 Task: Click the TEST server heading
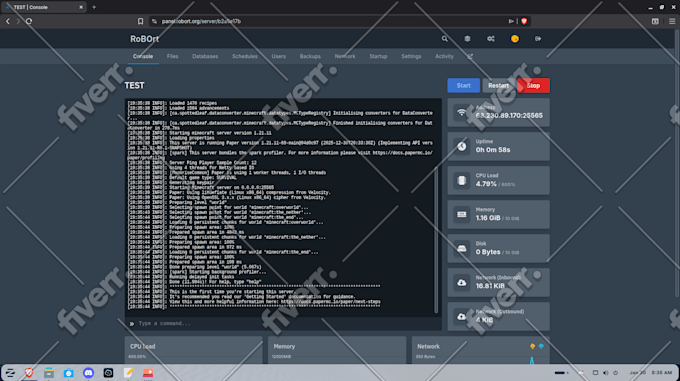point(134,85)
